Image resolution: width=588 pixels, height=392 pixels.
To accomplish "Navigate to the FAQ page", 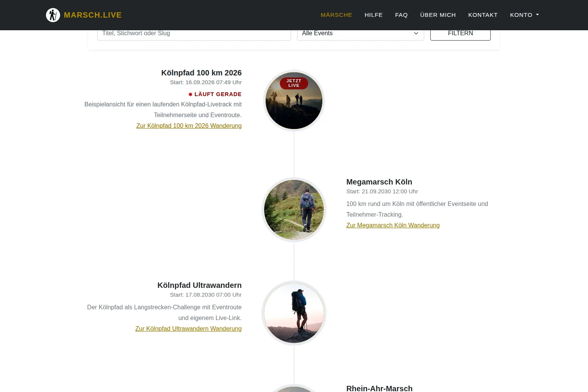I will click(x=401, y=15).
